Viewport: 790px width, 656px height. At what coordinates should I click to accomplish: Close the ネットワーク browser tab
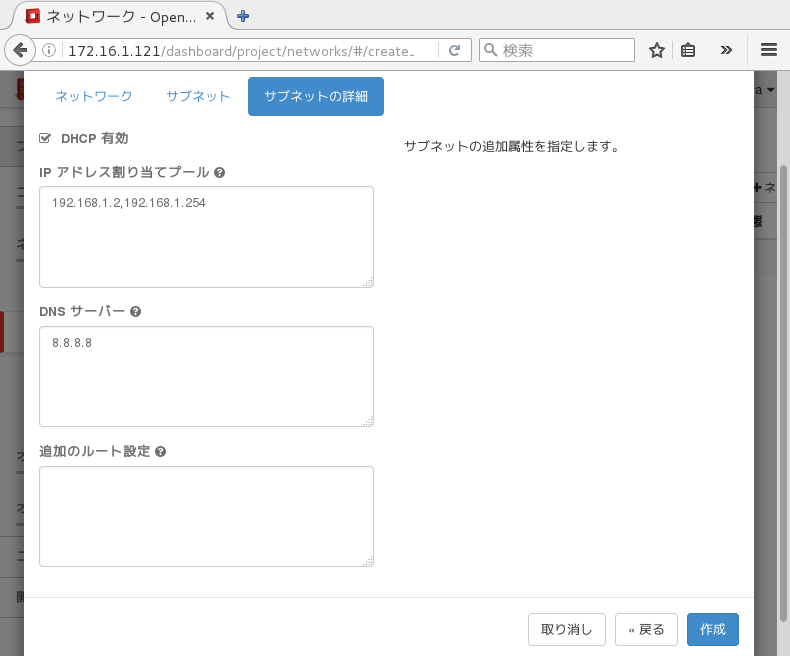(210, 16)
